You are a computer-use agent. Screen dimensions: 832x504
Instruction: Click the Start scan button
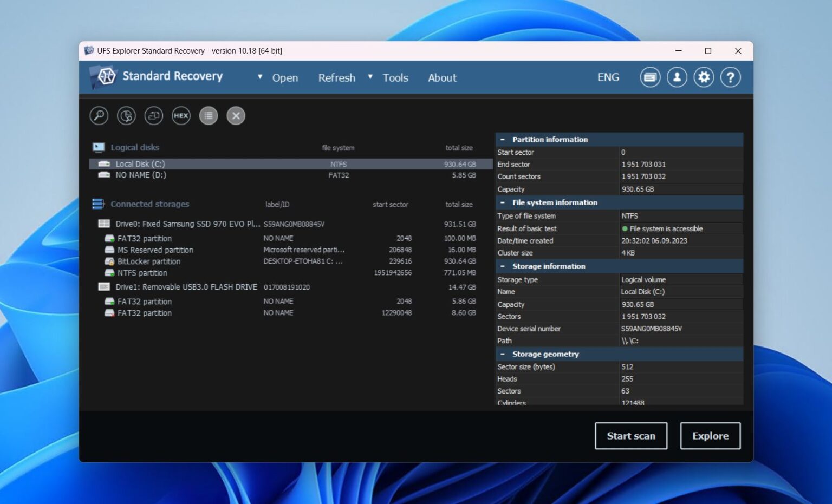631,436
